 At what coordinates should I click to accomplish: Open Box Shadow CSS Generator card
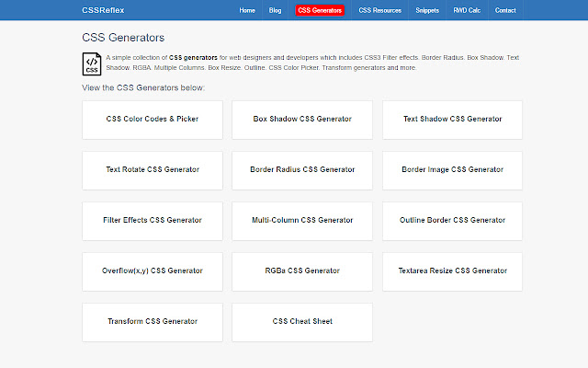click(x=302, y=120)
